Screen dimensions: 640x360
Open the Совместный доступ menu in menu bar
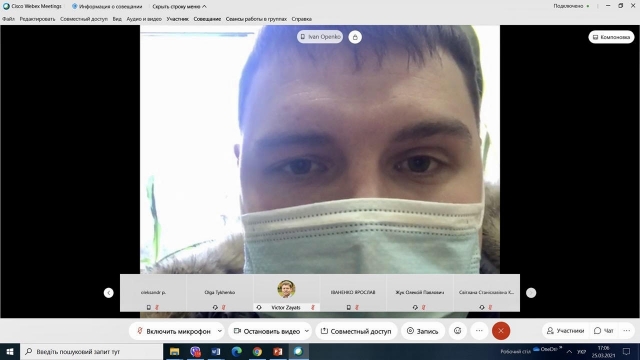pos(84,19)
